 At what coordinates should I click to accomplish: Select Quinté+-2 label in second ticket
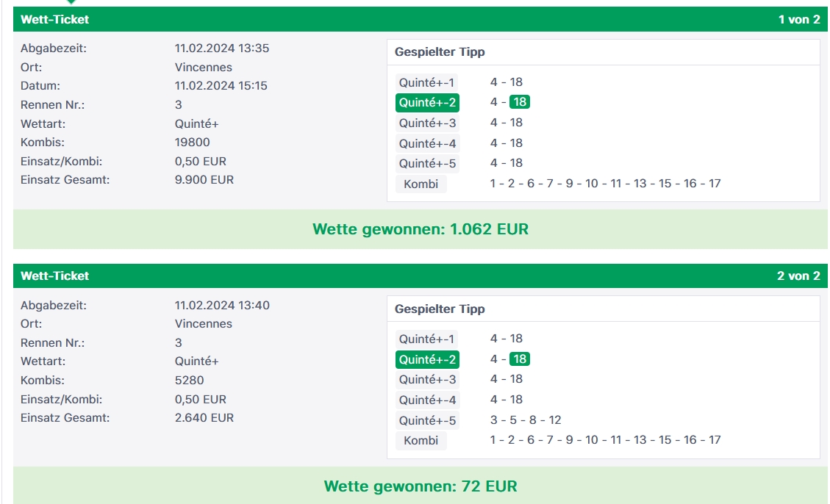tap(427, 359)
